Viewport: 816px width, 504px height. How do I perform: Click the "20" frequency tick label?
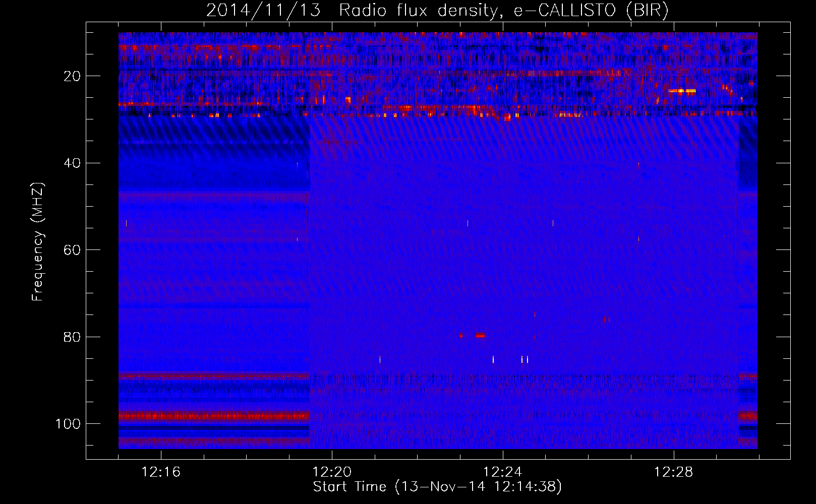[73, 76]
